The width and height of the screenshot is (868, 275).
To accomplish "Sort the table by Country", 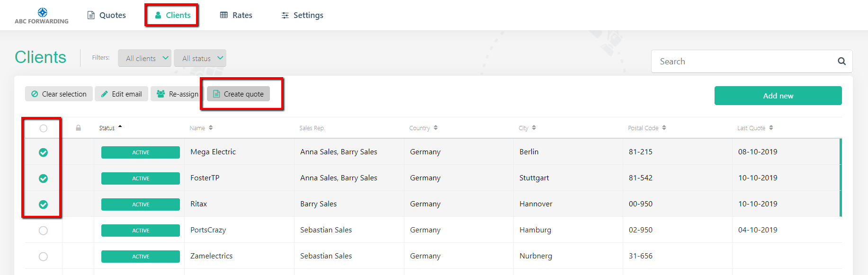I will (423, 128).
